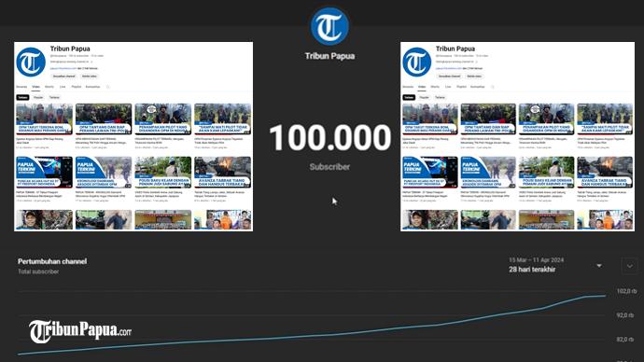Viewport: 644px width, 362px height.
Task: Switch to the Shorts tab in left page
Action: click(49, 87)
